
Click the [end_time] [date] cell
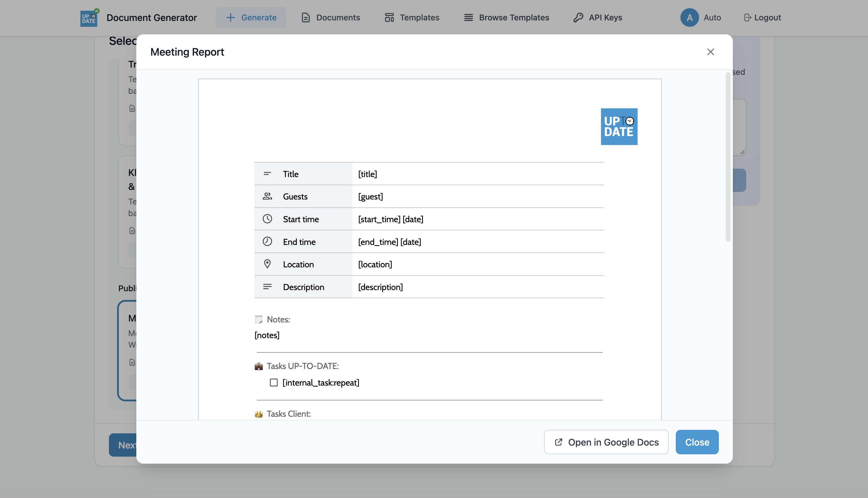(389, 242)
